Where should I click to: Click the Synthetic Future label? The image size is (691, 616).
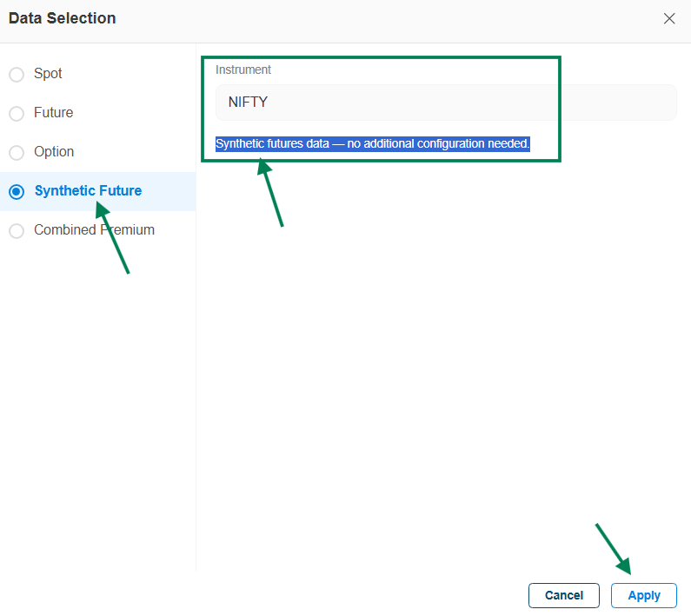88,191
